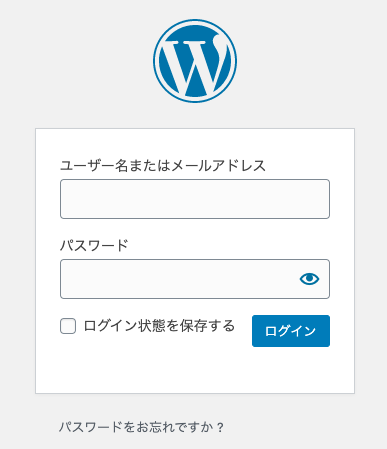Click the blue circular WordPress emblem
Viewport: 387px width, 449px height.
coord(195,61)
